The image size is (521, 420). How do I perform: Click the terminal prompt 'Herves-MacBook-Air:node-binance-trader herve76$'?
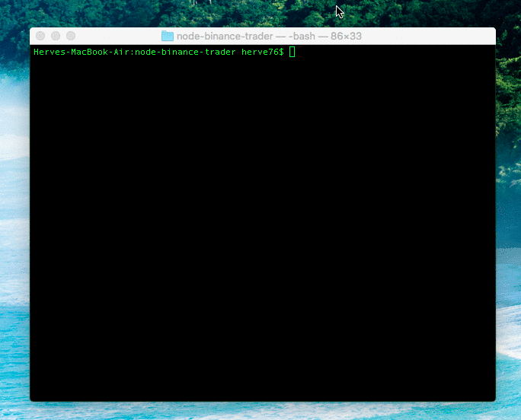pyautogui.click(x=159, y=52)
